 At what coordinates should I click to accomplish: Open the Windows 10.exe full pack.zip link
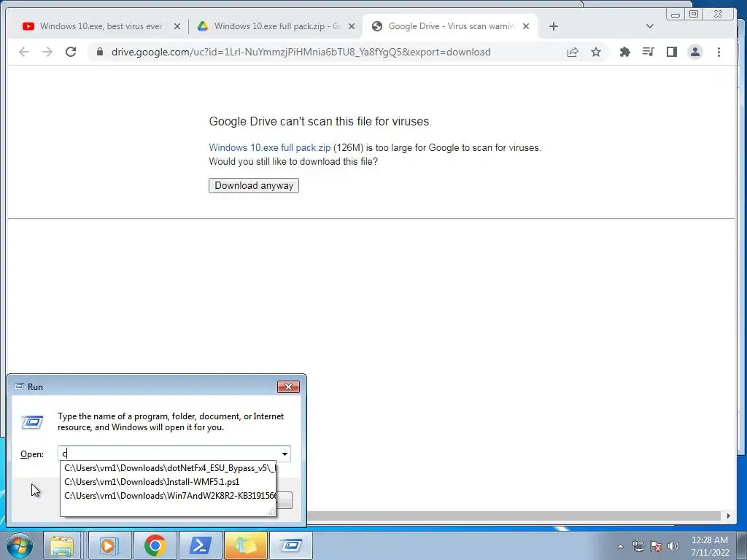coord(270,147)
